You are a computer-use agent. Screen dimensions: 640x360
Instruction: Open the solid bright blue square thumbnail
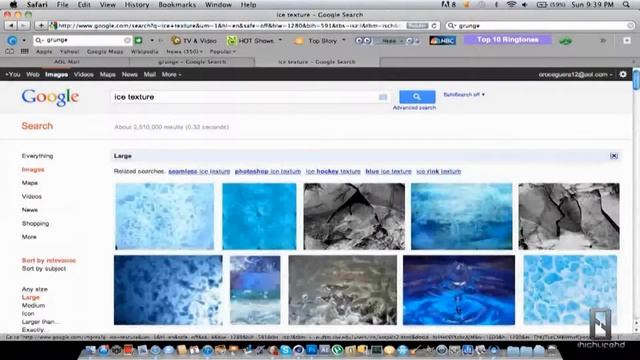pos(259,216)
